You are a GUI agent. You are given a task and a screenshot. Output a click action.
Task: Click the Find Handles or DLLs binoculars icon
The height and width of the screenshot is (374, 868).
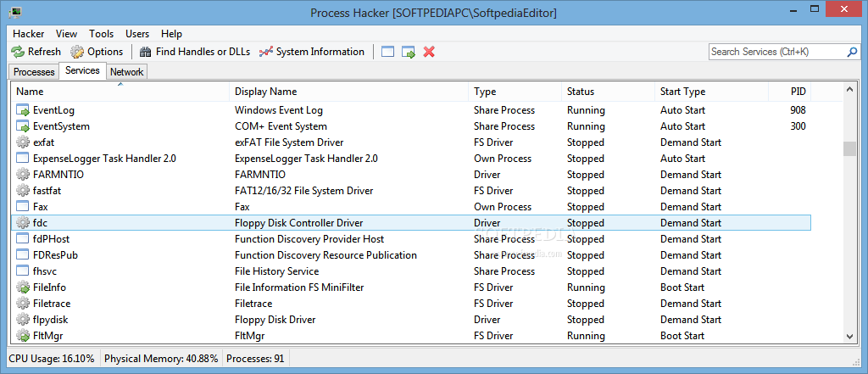[x=146, y=52]
